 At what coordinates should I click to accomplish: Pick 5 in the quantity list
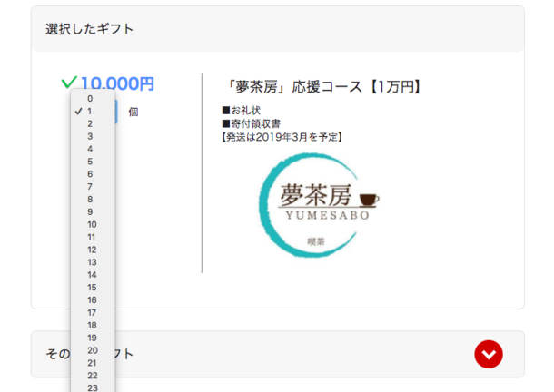pyautogui.click(x=90, y=162)
